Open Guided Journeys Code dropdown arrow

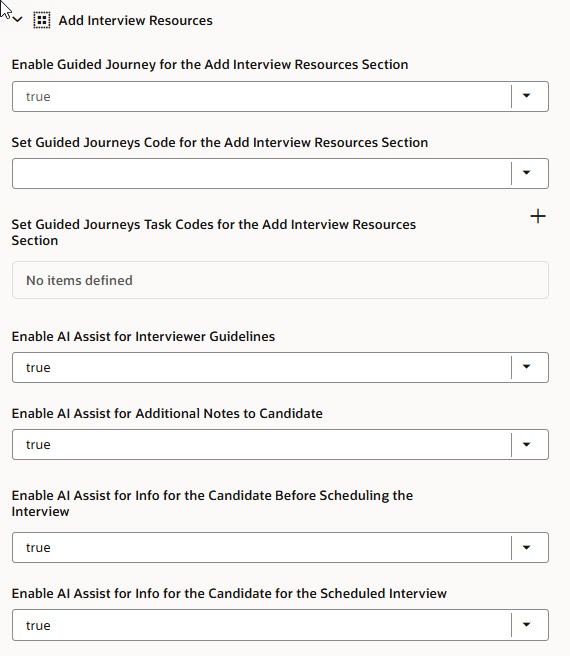[x=526, y=173]
